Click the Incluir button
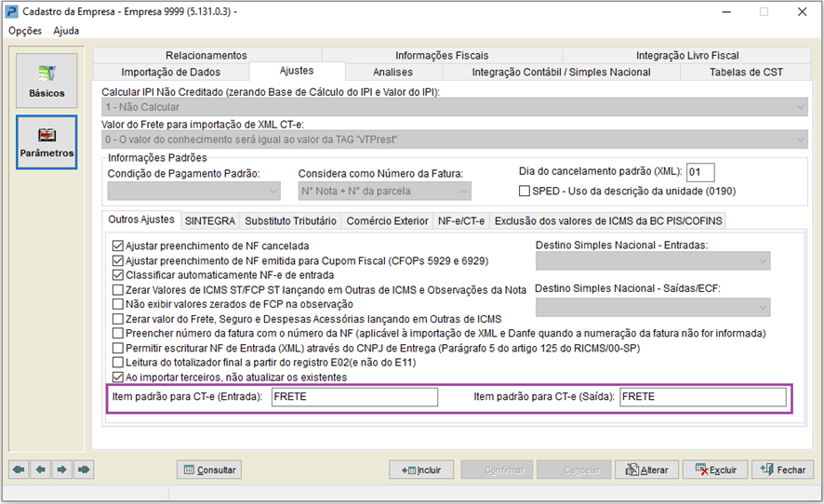This screenshot has width=824, height=504. point(421,470)
